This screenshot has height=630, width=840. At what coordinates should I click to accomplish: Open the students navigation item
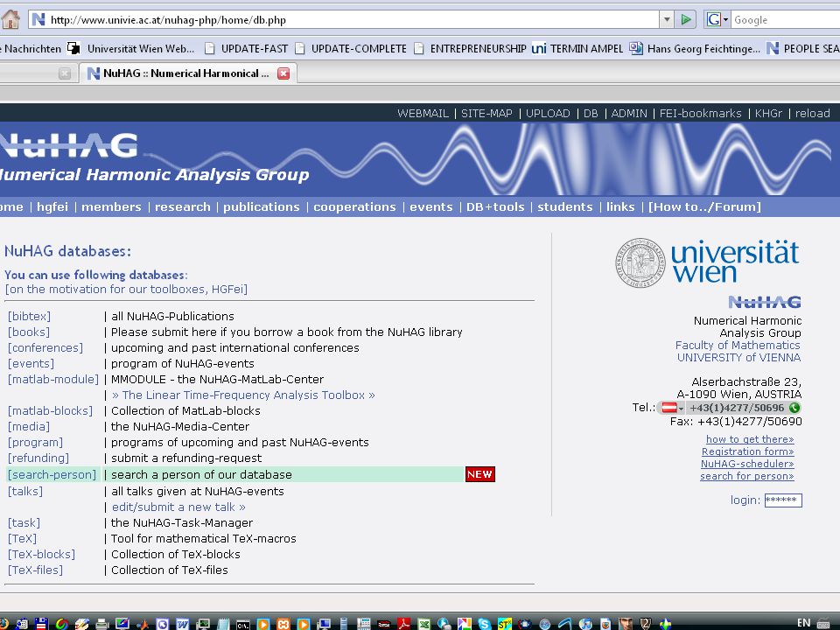pyautogui.click(x=565, y=206)
